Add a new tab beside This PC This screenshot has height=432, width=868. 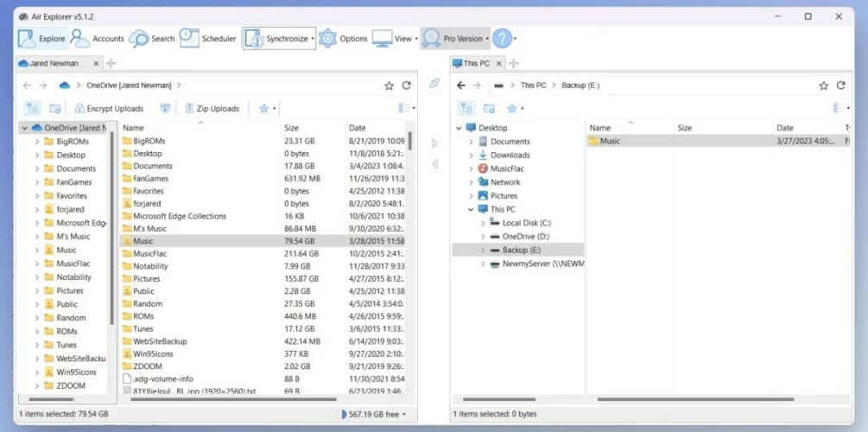(x=513, y=63)
